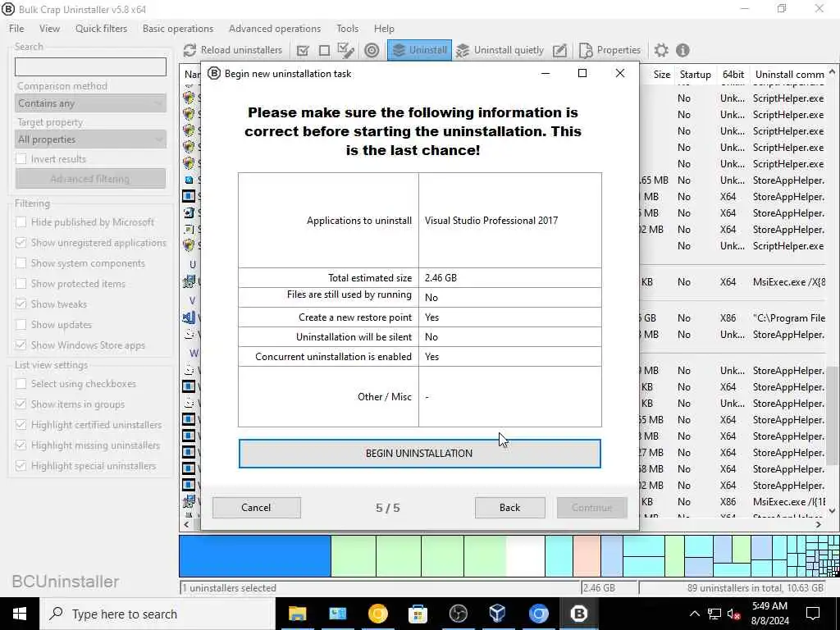Screen dimensions: 840x630
Task: Open File Explorer from the taskbar
Action: [297, 614]
